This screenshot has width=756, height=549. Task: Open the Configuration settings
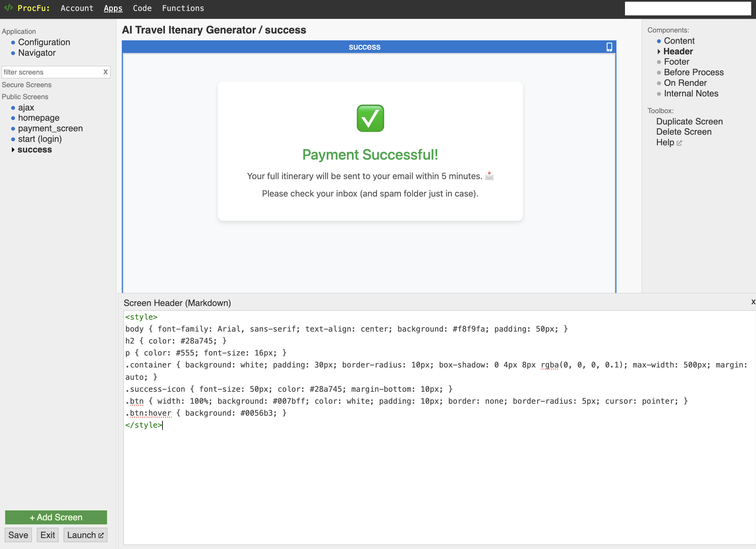pos(44,42)
